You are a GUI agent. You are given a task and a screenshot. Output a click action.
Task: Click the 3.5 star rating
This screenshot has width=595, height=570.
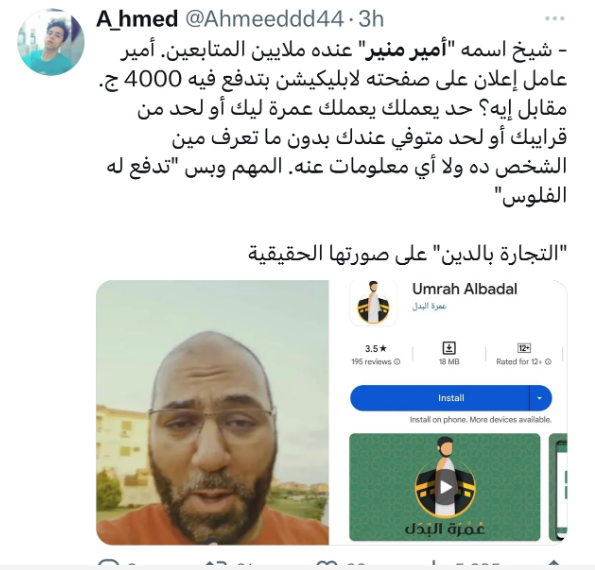375,348
